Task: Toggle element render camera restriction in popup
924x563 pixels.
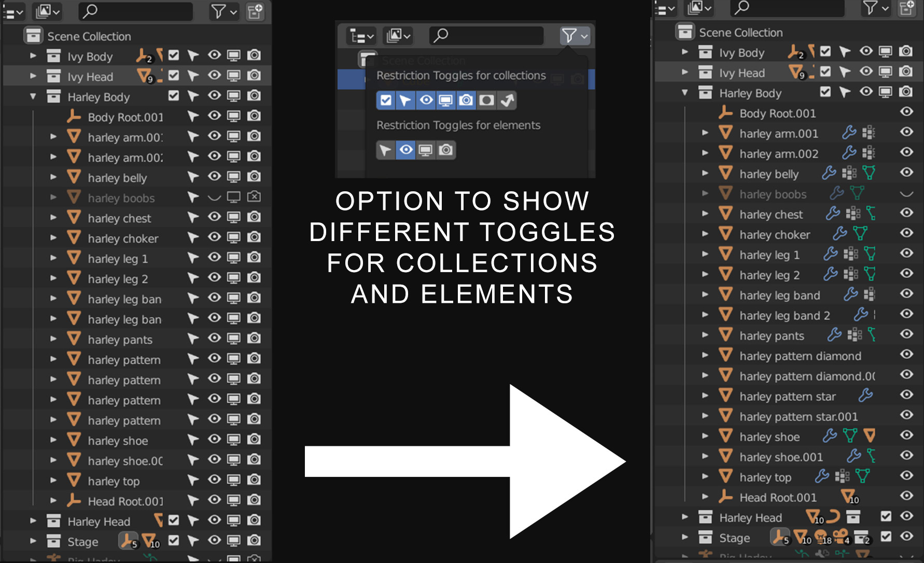Action: (x=446, y=150)
